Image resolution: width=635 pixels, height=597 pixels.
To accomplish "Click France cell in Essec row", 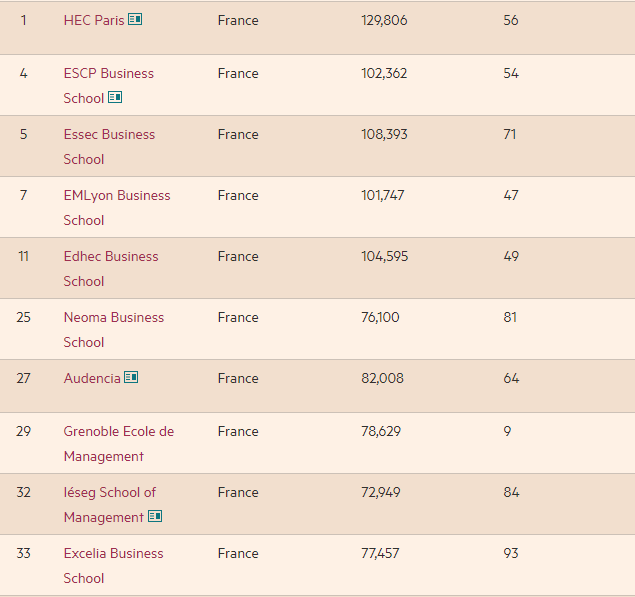I will click(x=238, y=134).
